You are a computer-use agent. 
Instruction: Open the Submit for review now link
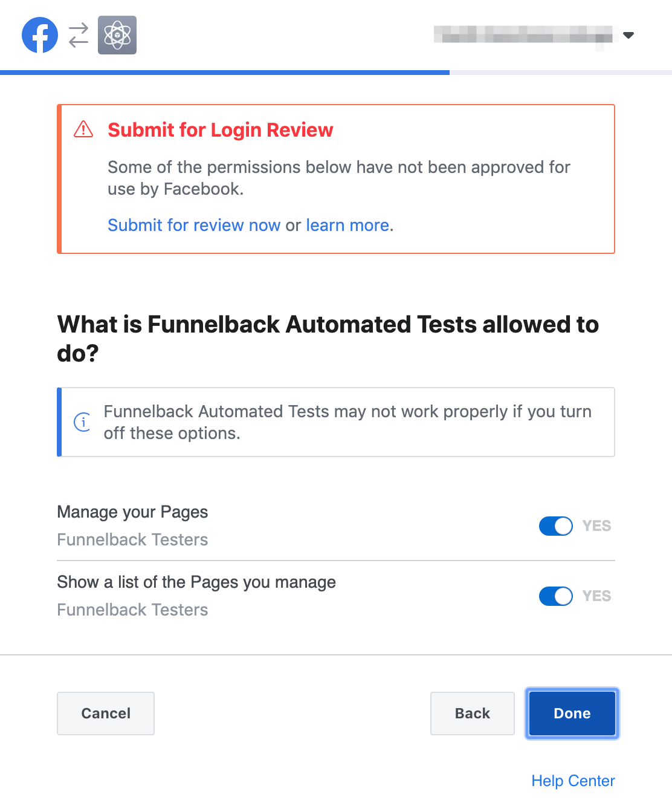coord(193,225)
